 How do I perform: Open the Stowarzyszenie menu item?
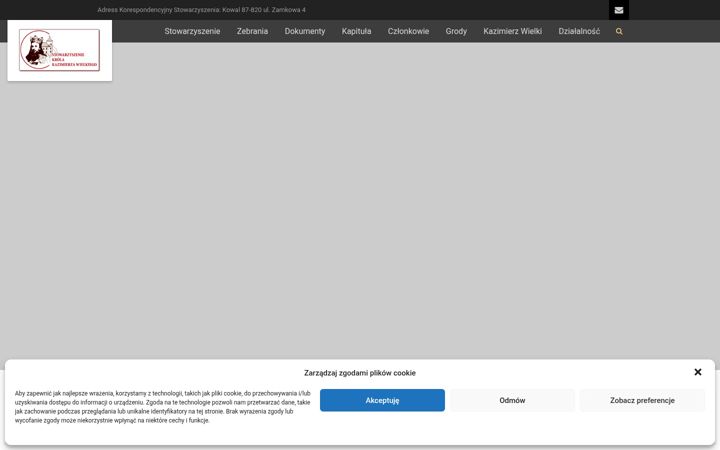tap(192, 31)
